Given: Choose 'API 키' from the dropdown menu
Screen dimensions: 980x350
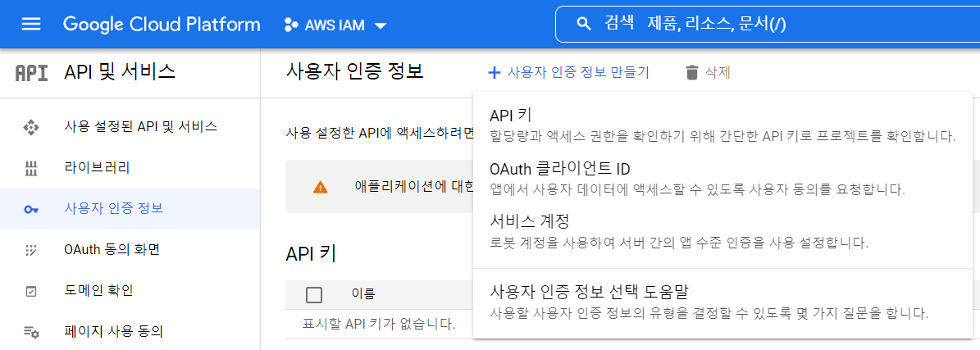Looking at the screenshot, I should [722, 125].
